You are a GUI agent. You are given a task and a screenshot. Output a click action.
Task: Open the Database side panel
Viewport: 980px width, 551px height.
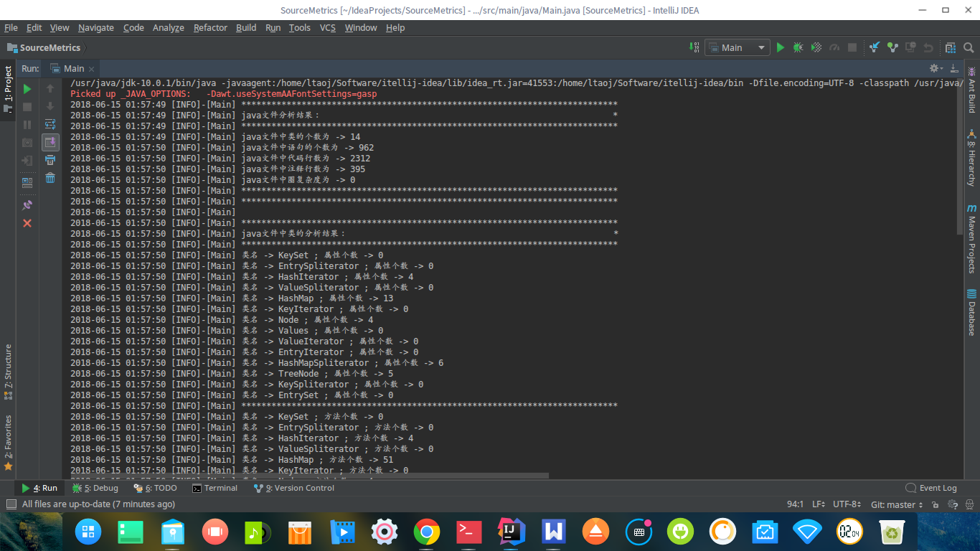coord(971,313)
